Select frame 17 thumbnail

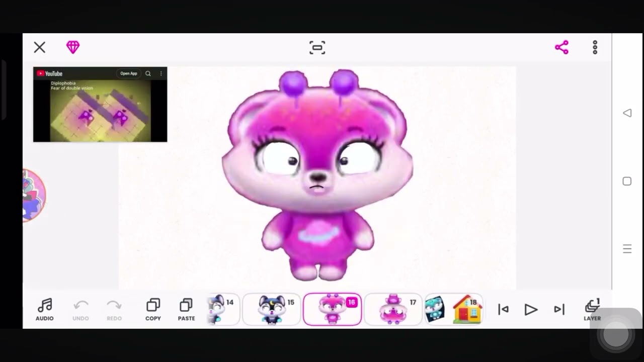pos(393,310)
